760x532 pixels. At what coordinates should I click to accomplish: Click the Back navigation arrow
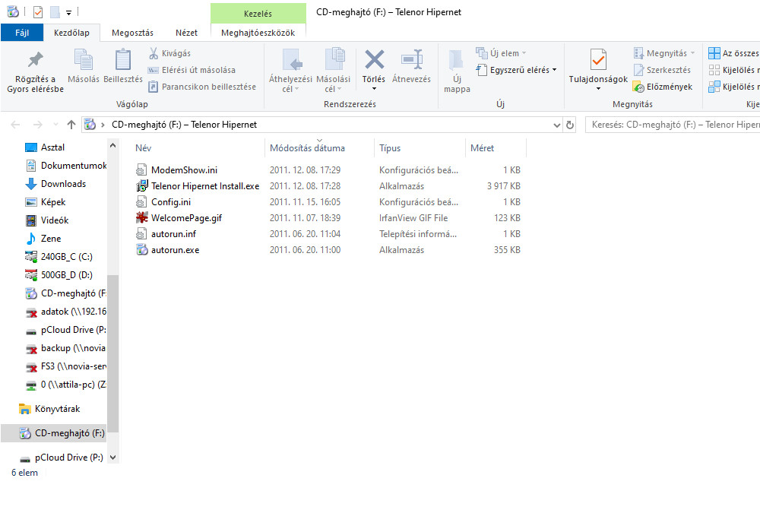point(15,125)
